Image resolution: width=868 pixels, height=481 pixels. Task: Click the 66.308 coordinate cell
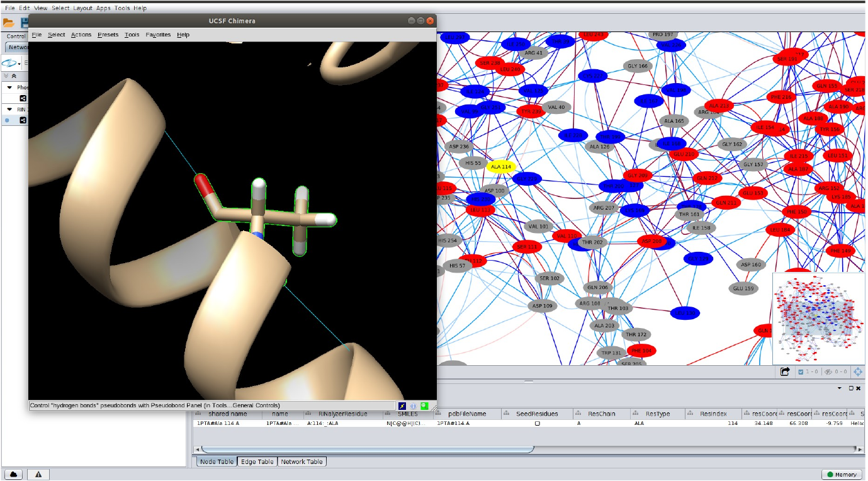point(794,424)
